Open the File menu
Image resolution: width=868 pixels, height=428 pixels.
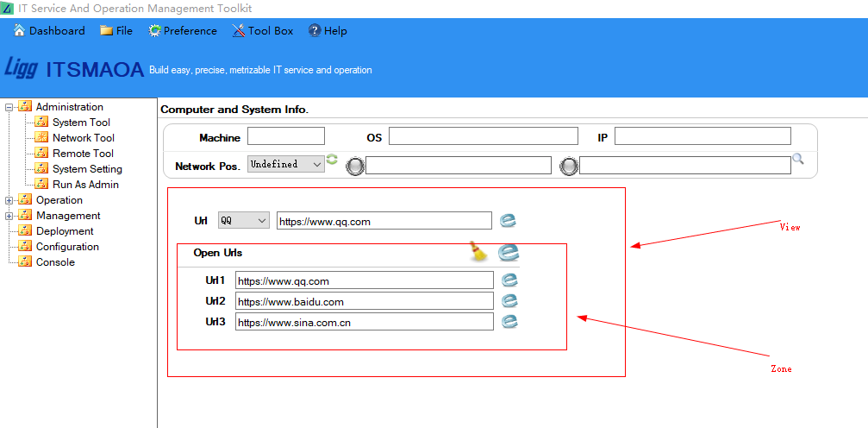tap(116, 31)
